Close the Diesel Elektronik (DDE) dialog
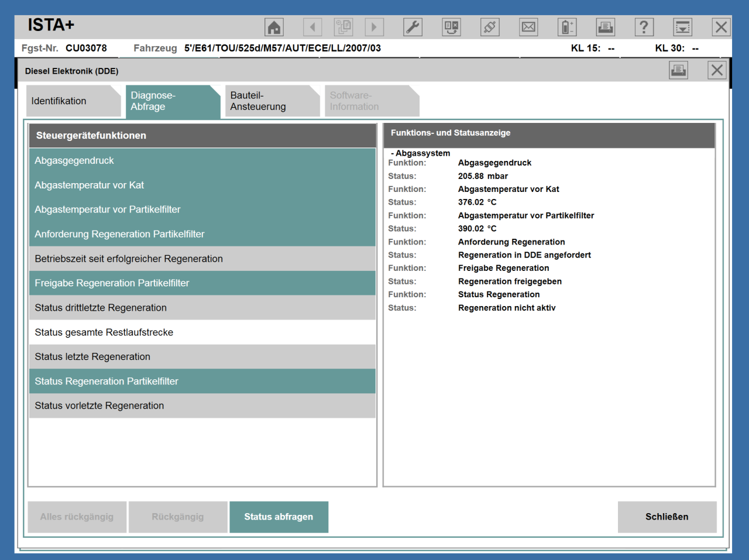Screen dimensions: 749x560 [x=717, y=71]
